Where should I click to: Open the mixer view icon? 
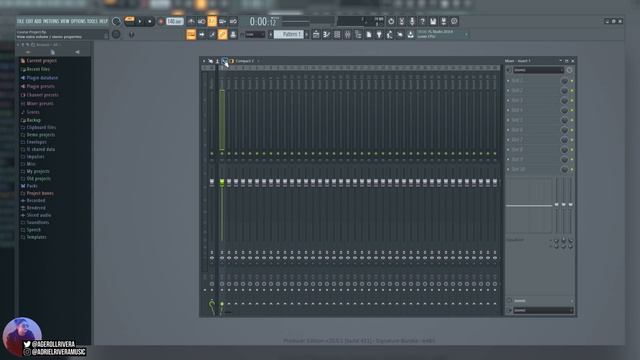[x=348, y=35]
